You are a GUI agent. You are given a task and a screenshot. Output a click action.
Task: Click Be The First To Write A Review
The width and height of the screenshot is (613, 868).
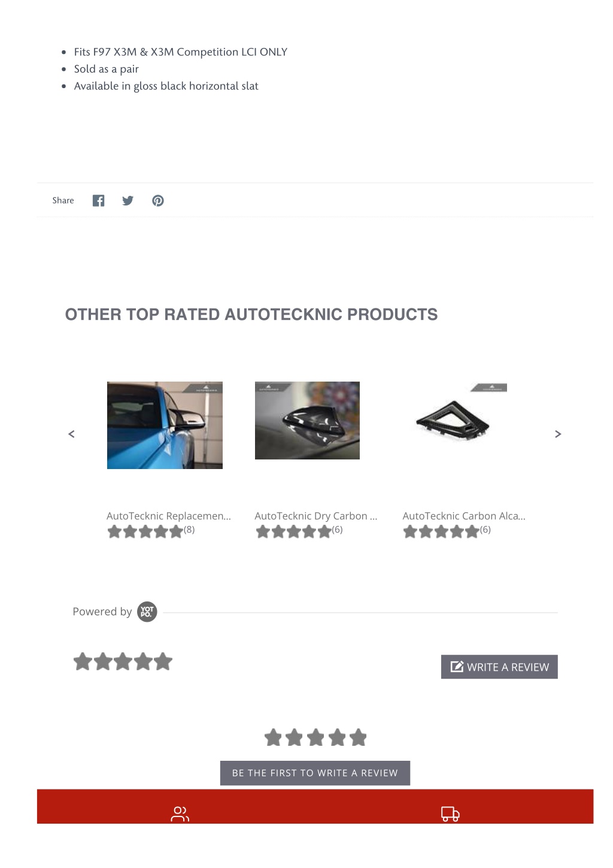tap(315, 773)
